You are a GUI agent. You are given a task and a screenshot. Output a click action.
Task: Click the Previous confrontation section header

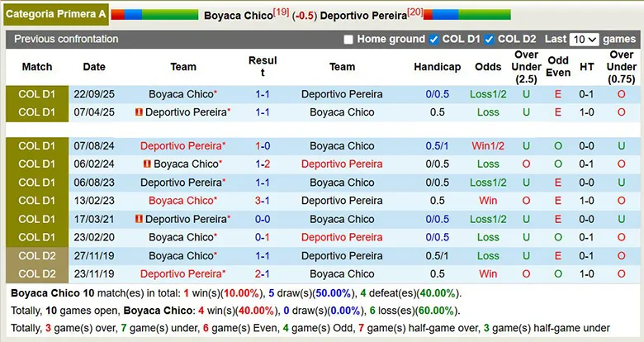[66, 40]
